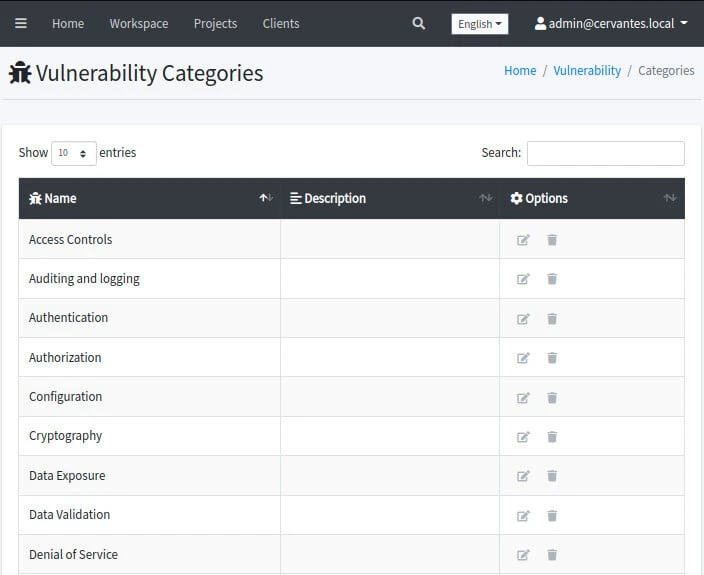Image resolution: width=704 pixels, height=575 pixels.
Task: Click the Home breadcrumb link
Action: (x=520, y=71)
